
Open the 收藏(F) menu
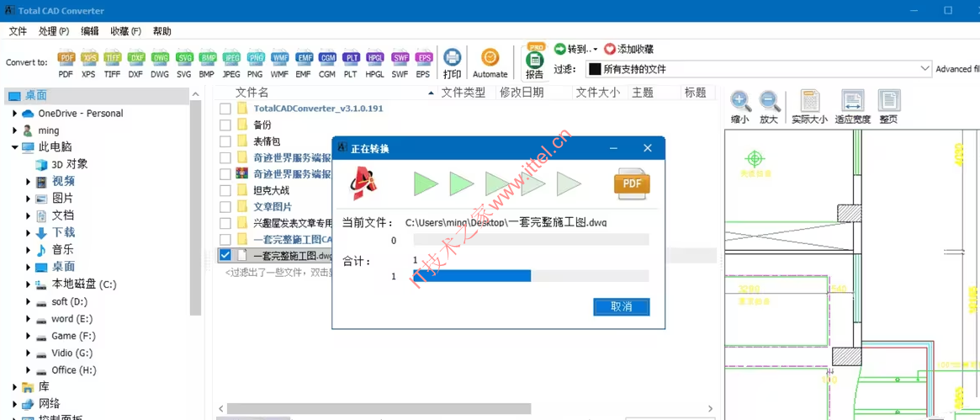[x=125, y=31]
